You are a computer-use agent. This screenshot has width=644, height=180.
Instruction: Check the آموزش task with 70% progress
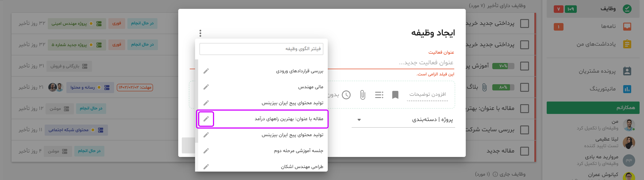click(524, 66)
